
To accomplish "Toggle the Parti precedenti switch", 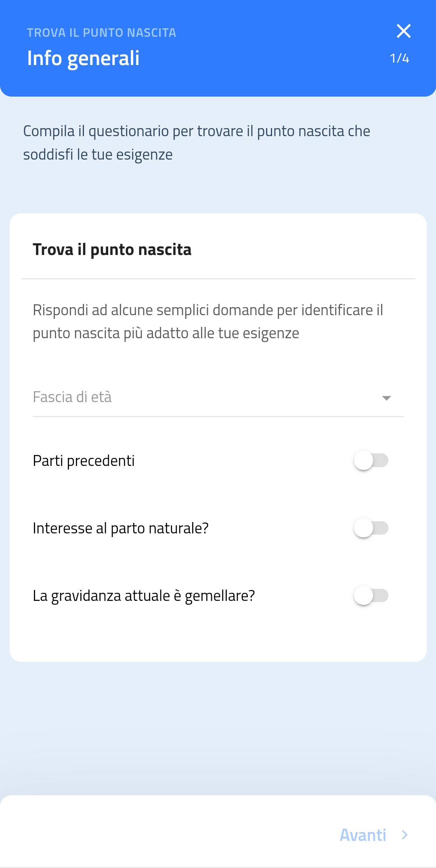I will (x=371, y=461).
